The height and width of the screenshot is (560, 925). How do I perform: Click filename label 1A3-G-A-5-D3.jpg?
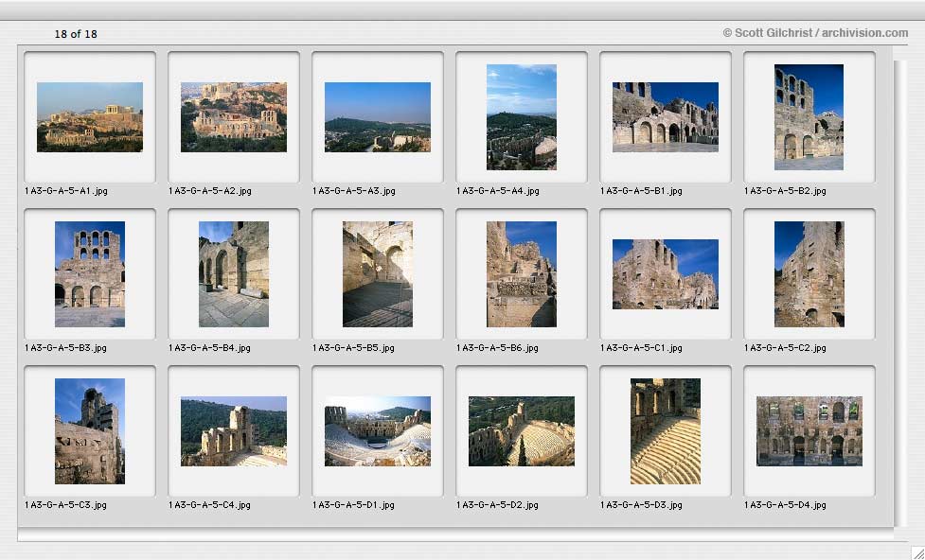click(x=641, y=505)
